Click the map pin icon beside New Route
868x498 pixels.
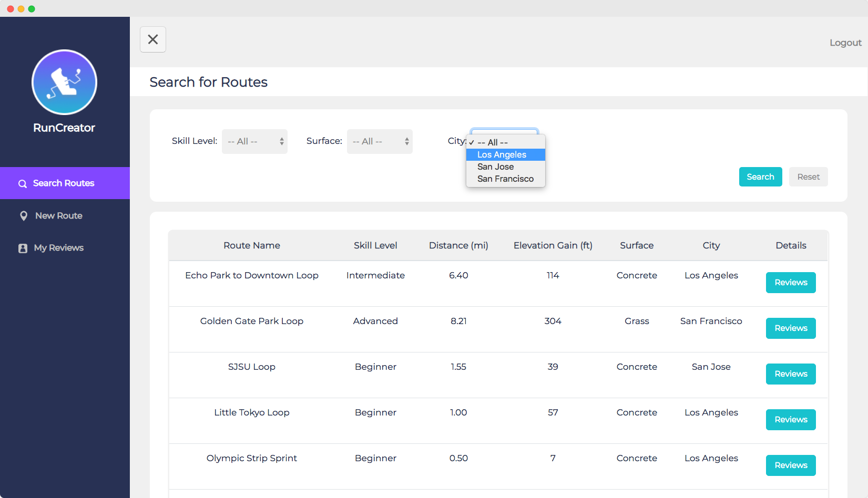tap(24, 216)
